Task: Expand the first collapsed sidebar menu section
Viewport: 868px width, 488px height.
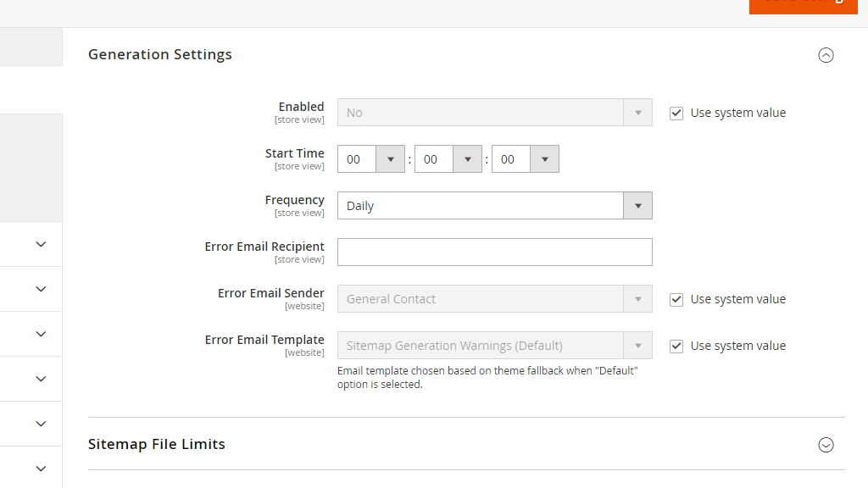Action: (x=40, y=243)
